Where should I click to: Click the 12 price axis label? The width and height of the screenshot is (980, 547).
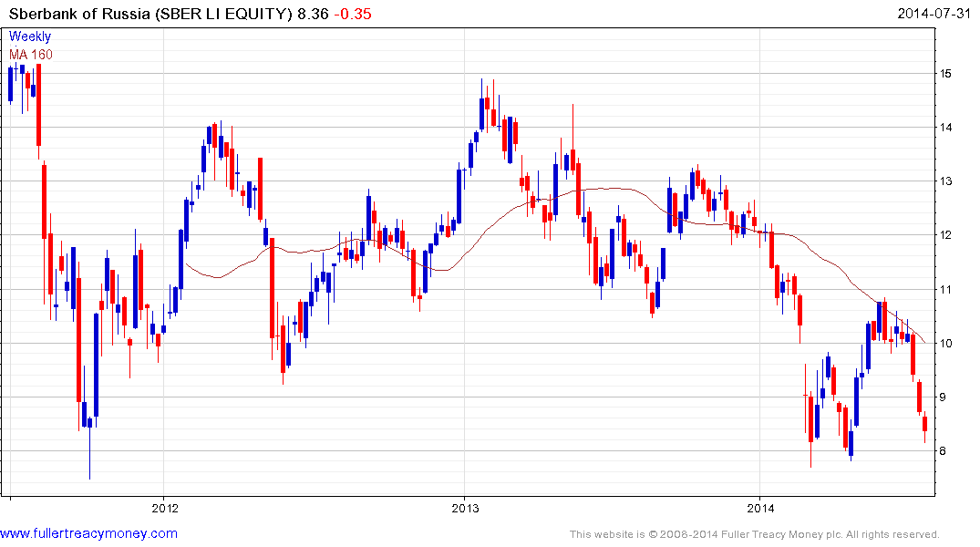click(945, 235)
